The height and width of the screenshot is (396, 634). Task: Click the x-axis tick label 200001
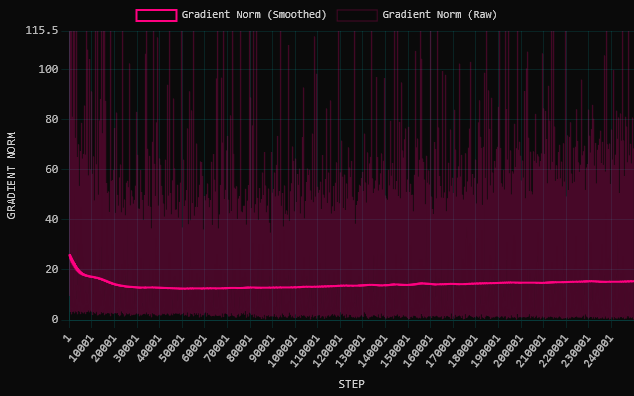(508, 351)
